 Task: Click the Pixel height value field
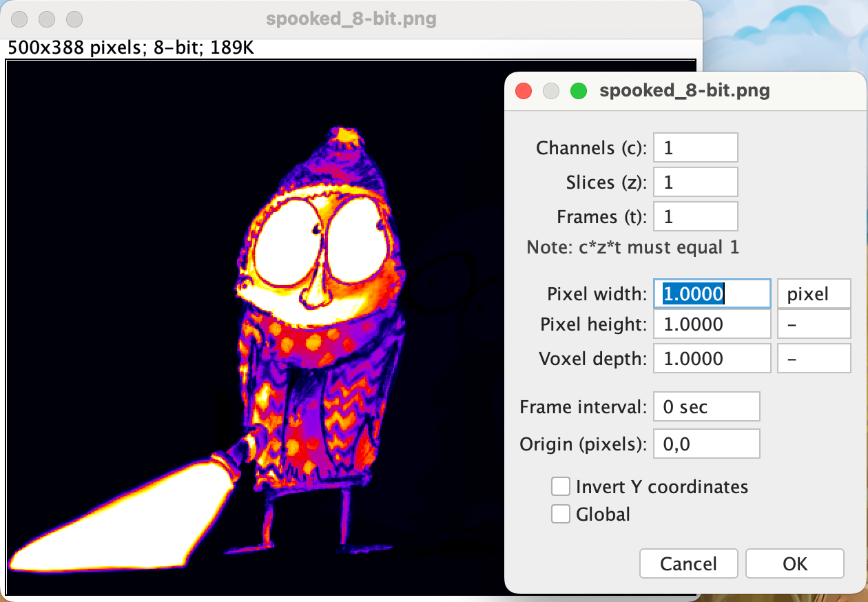(712, 324)
